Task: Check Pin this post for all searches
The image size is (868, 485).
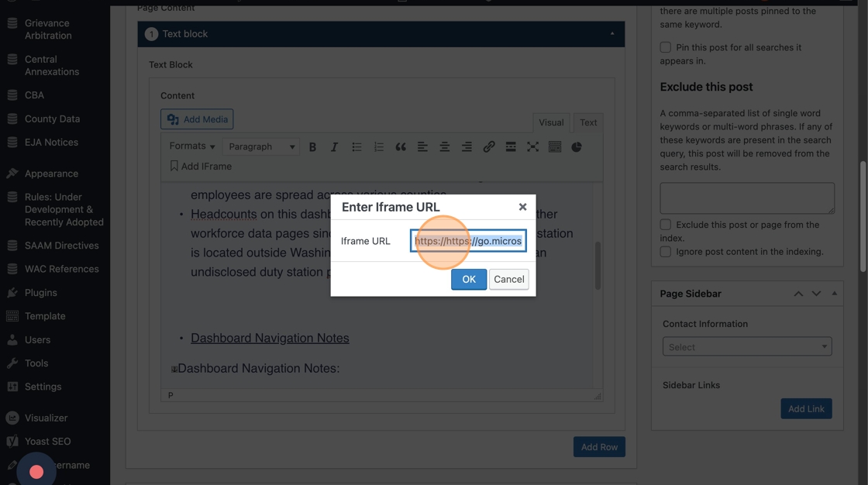Action: 666,47
